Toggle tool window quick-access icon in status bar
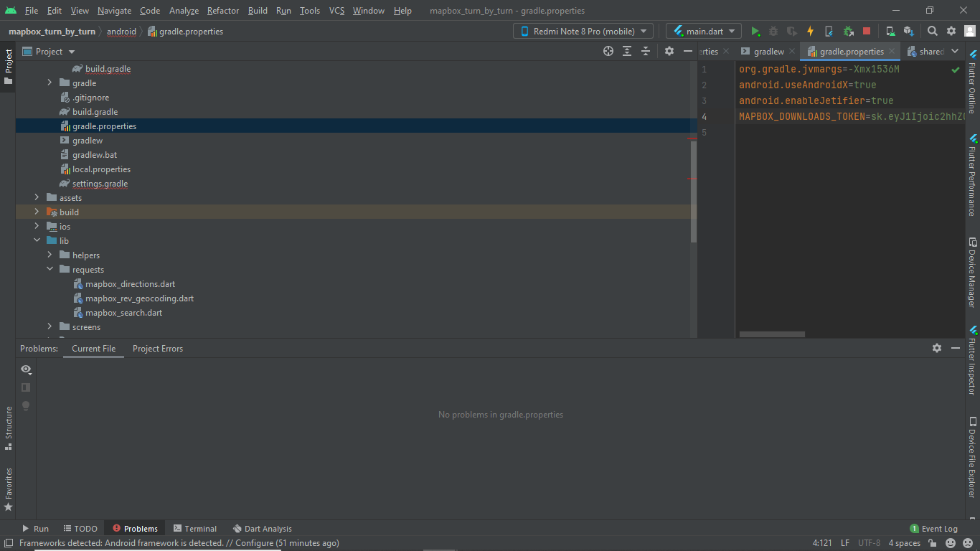 tap(8, 543)
